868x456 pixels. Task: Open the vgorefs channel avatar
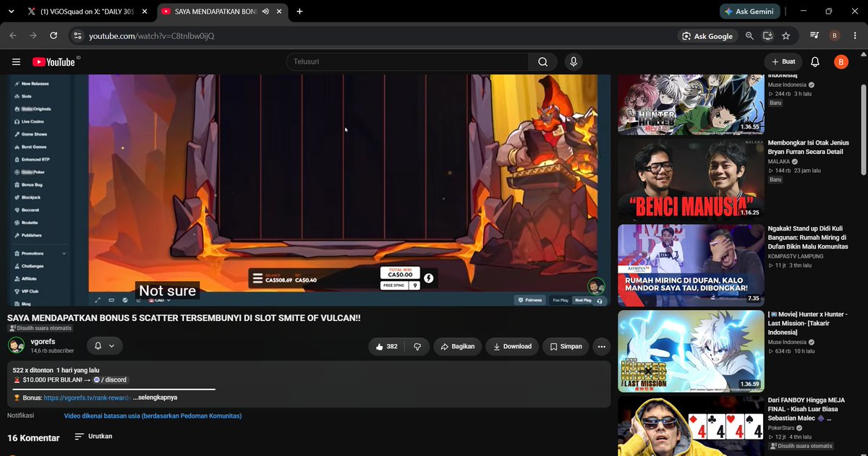click(16, 345)
